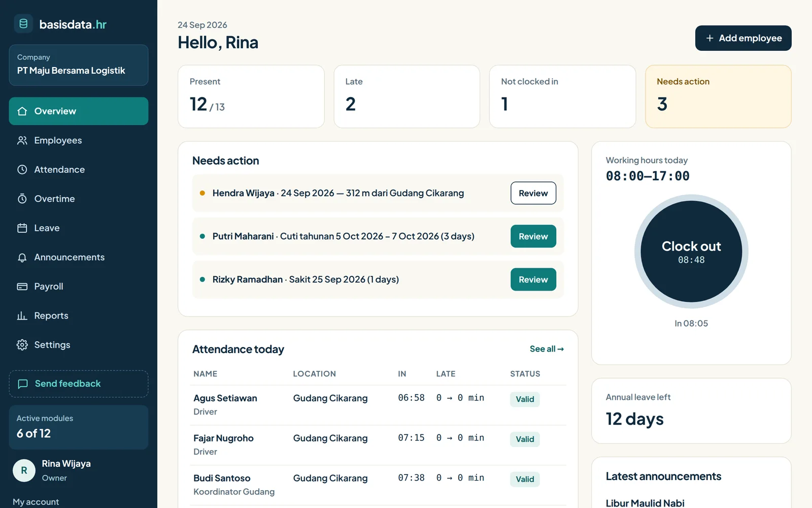812x508 pixels.
Task: Click the Overview home icon
Action: 22,111
